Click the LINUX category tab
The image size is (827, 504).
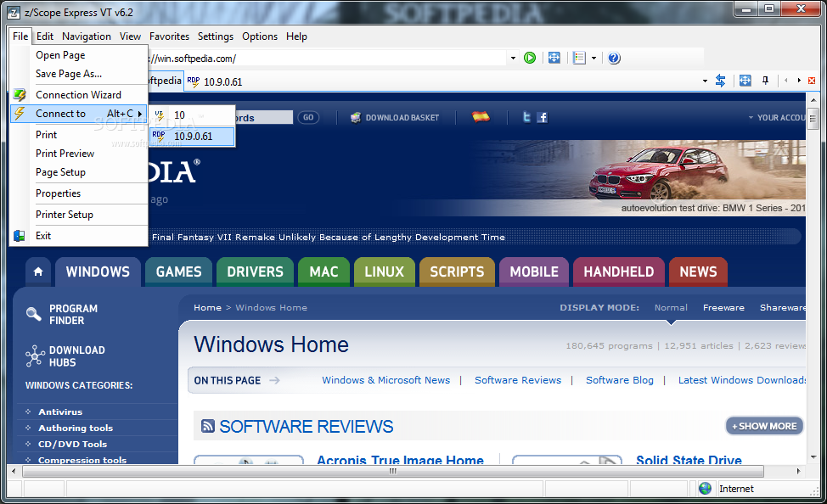coord(385,272)
